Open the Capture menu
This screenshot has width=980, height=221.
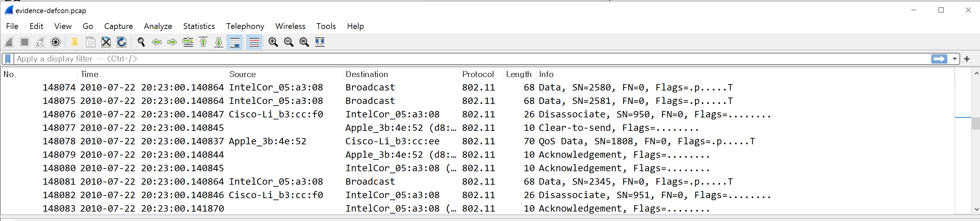pyautogui.click(x=119, y=26)
